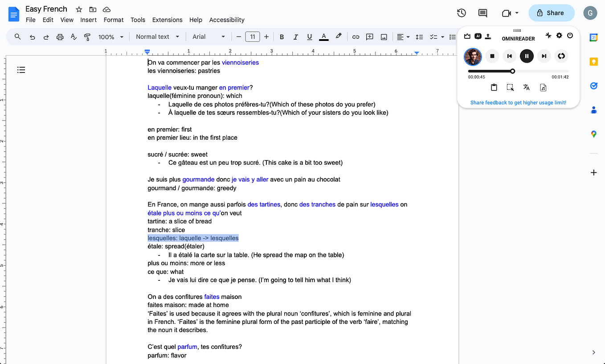Click the font size 11 field
The image size is (605, 364).
click(253, 37)
